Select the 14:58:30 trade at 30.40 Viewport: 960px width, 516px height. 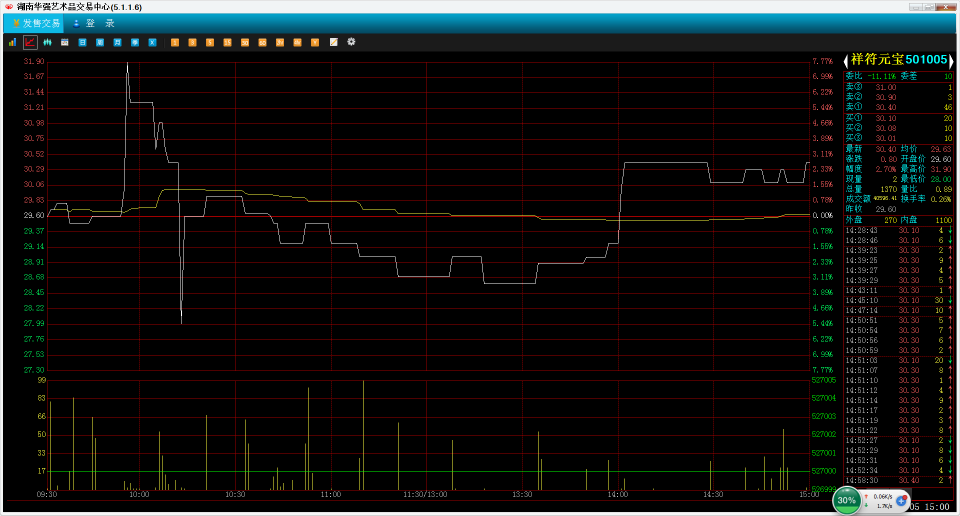pyautogui.click(x=899, y=480)
